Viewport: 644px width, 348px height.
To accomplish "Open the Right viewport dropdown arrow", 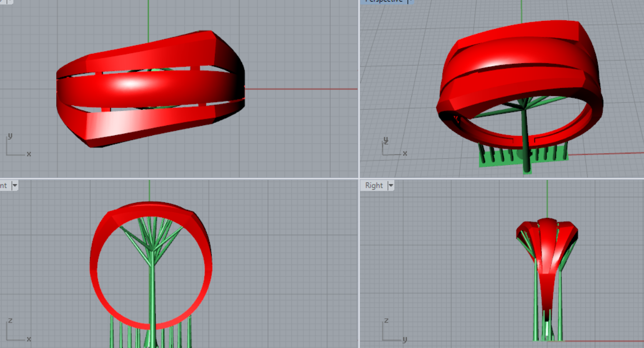I will click(x=391, y=185).
